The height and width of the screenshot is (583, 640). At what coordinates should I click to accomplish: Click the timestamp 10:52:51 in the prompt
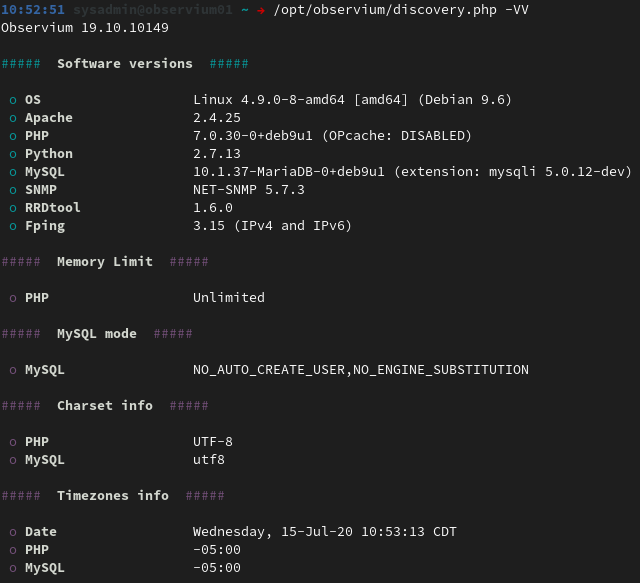pyautogui.click(x=33, y=9)
